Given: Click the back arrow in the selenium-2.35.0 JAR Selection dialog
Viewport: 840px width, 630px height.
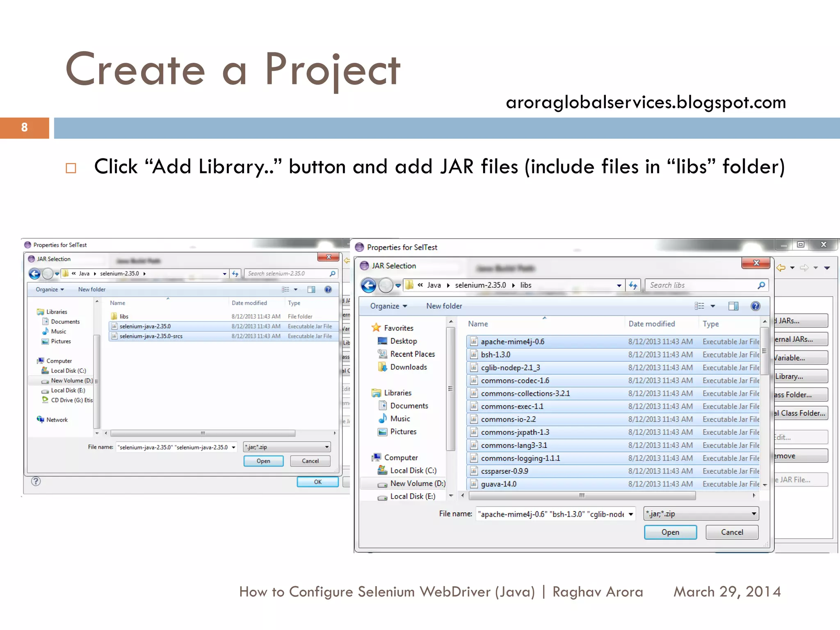Looking at the screenshot, I should tap(35, 274).
